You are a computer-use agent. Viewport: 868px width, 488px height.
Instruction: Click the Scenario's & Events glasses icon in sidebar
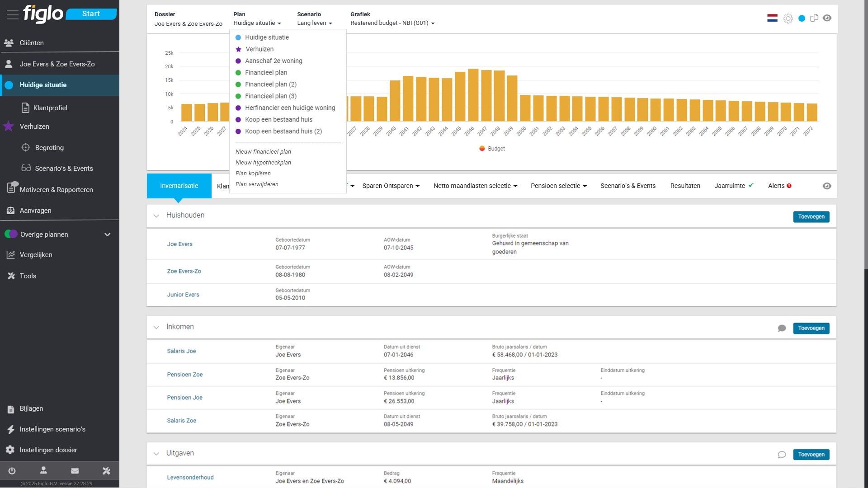pos(26,168)
